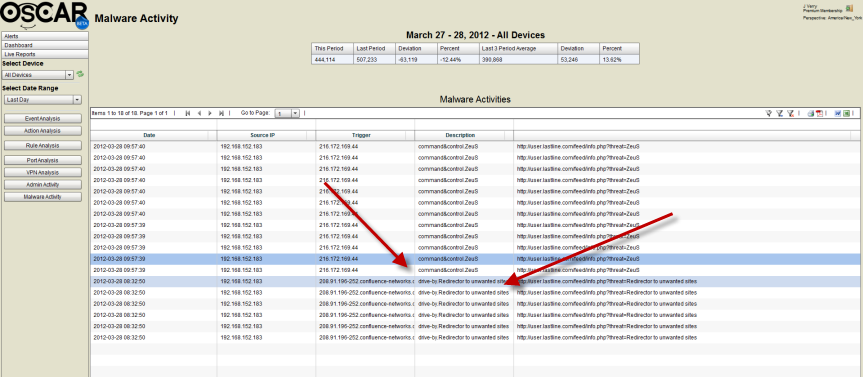This screenshot has width=863, height=377.
Task: Sort by the Date column header
Action: click(x=149, y=135)
